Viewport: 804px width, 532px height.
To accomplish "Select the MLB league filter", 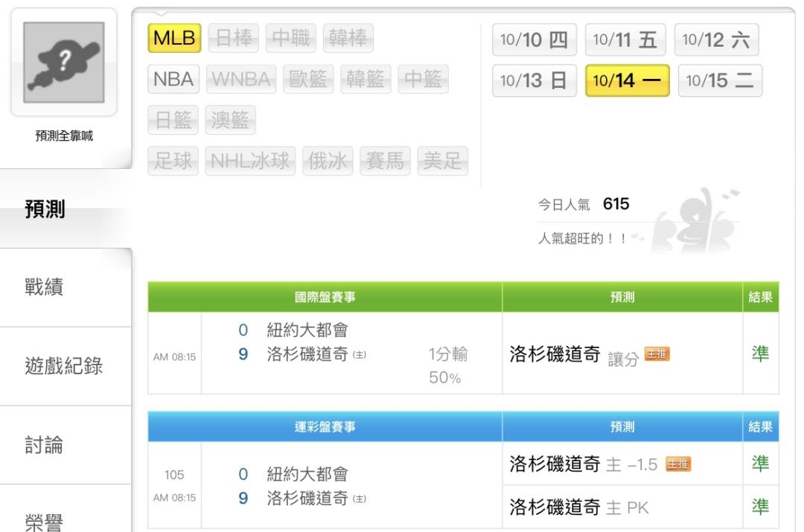I will pyautogui.click(x=176, y=38).
